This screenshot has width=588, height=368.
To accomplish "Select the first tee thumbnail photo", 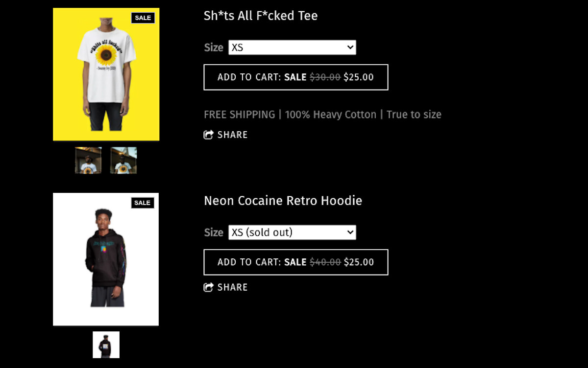I will tap(88, 161).
